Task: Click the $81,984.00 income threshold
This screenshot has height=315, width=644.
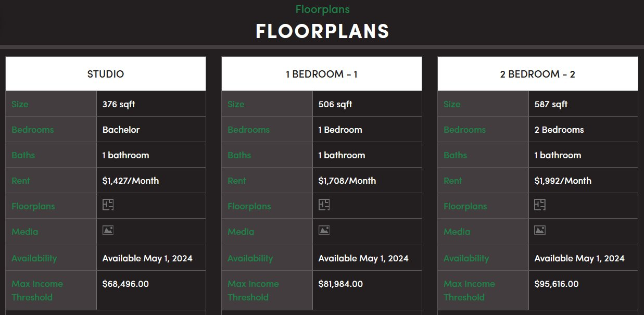Action: pos(340,284)
